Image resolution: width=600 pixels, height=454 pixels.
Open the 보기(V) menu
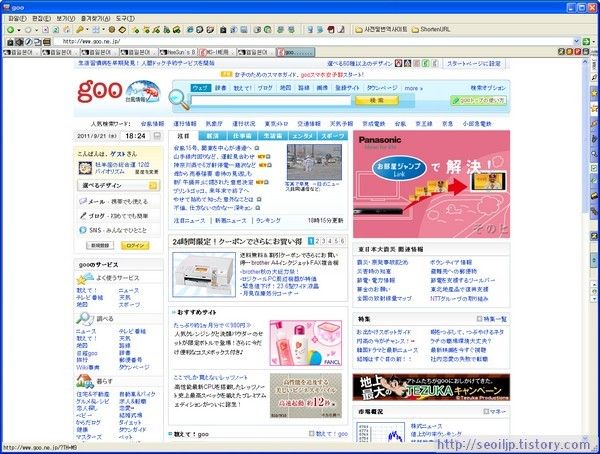tap(65, 18)
